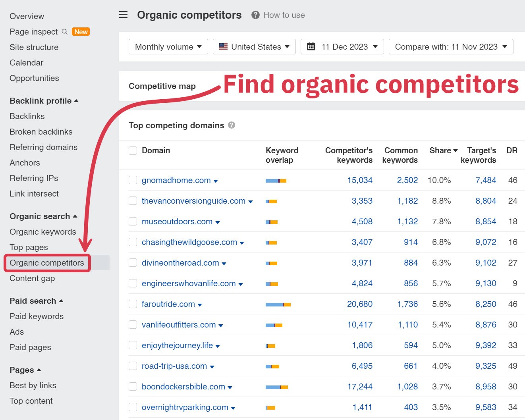
Task: Tick the checkbox for gnomadhome.com
Action: tap(133, 180)
